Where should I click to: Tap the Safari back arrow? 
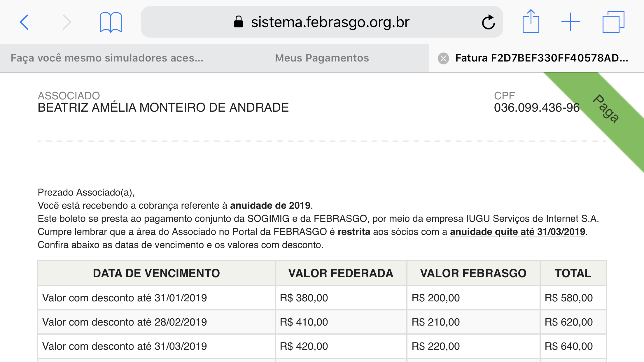(24, 22)
